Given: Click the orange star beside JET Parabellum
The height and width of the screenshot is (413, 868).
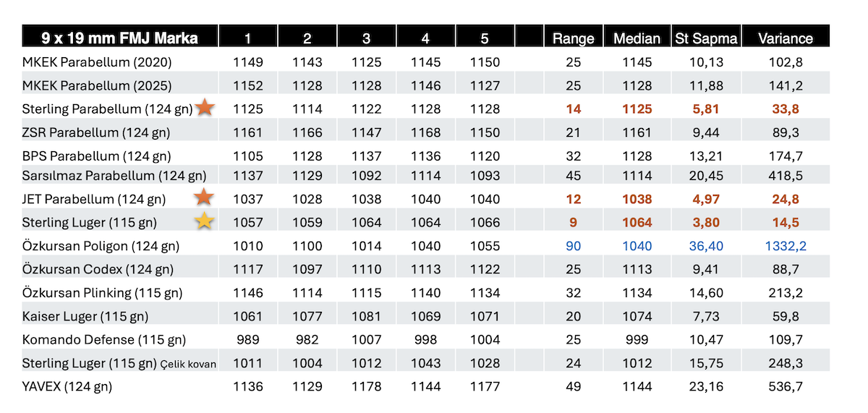Looking at the screenshot, I should click(x=205, y=197).
